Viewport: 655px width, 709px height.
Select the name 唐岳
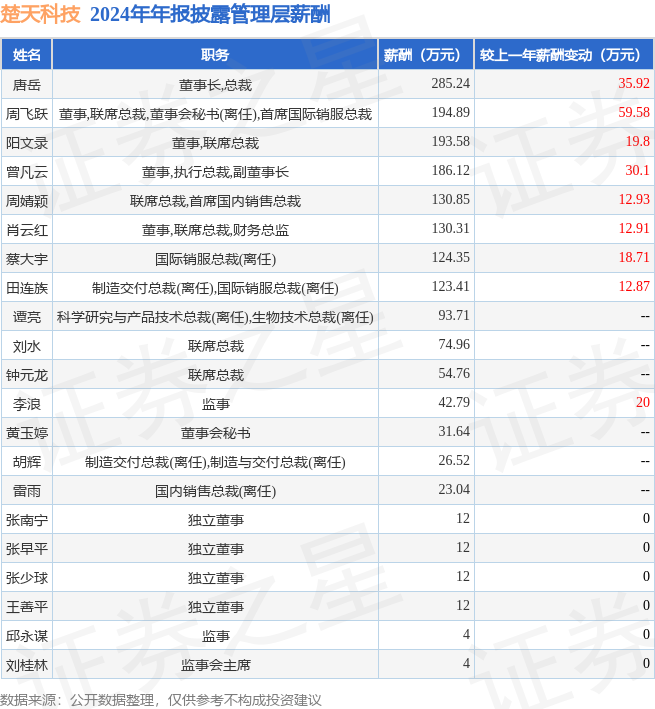pos(27,85)
